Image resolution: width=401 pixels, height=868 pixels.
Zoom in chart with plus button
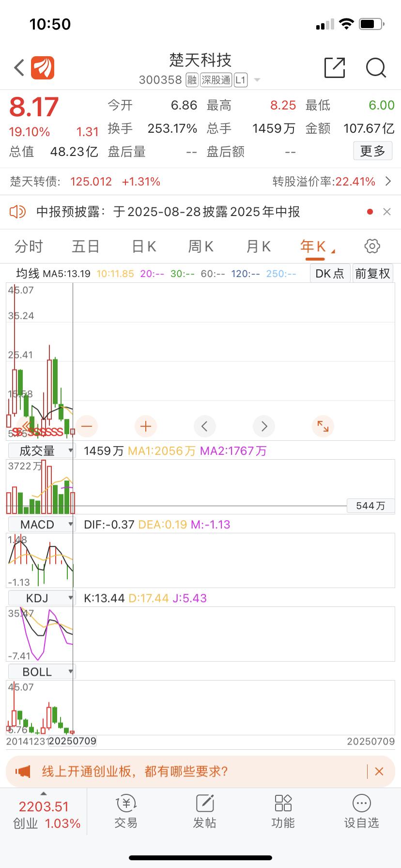click(146, 426)
